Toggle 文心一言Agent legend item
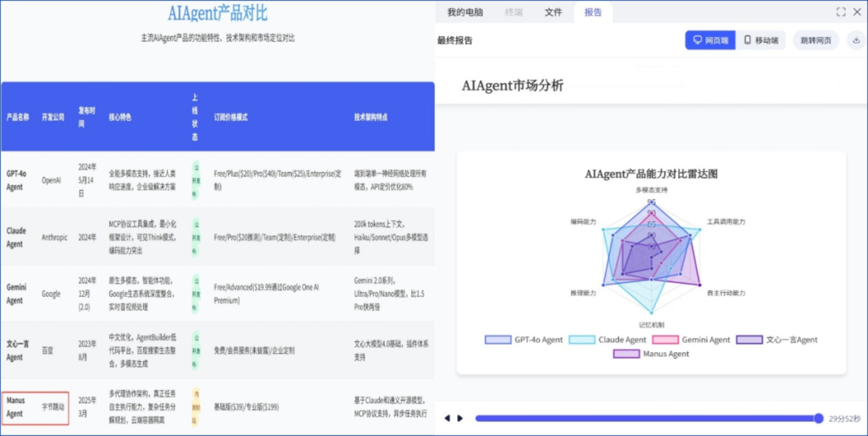Screen dimensions: 868x436 pyautogui.click(x=777, y=340)
